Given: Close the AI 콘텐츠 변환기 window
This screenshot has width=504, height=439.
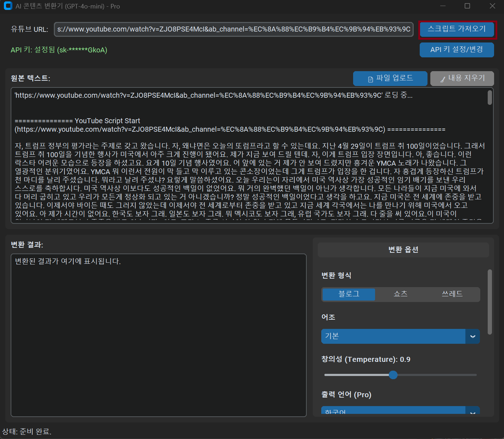Looking at the screenshot, I should (492, 6).
